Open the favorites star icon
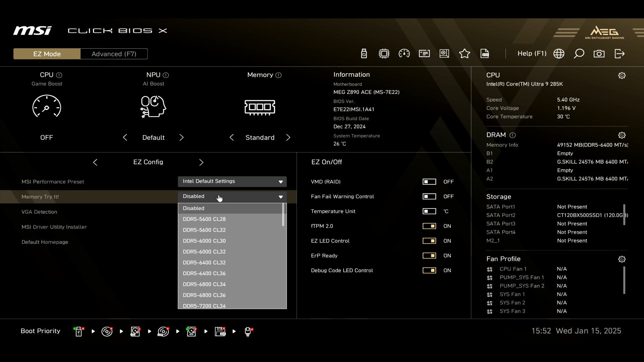 [x=465, y=54]
